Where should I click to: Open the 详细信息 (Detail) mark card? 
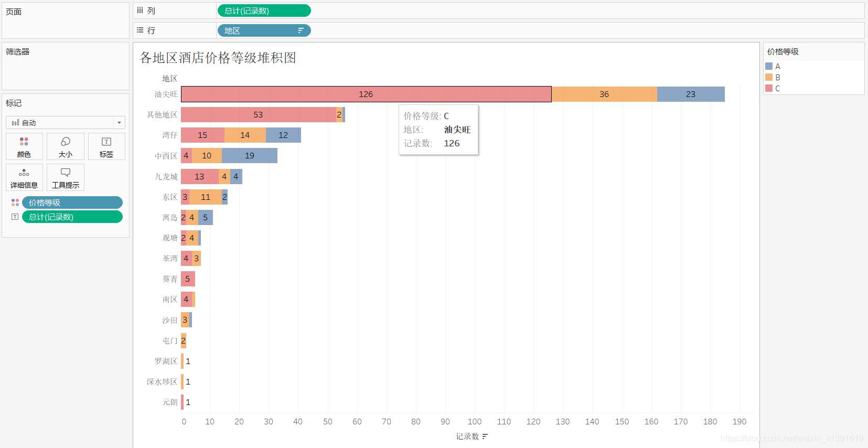click(24, 177)
